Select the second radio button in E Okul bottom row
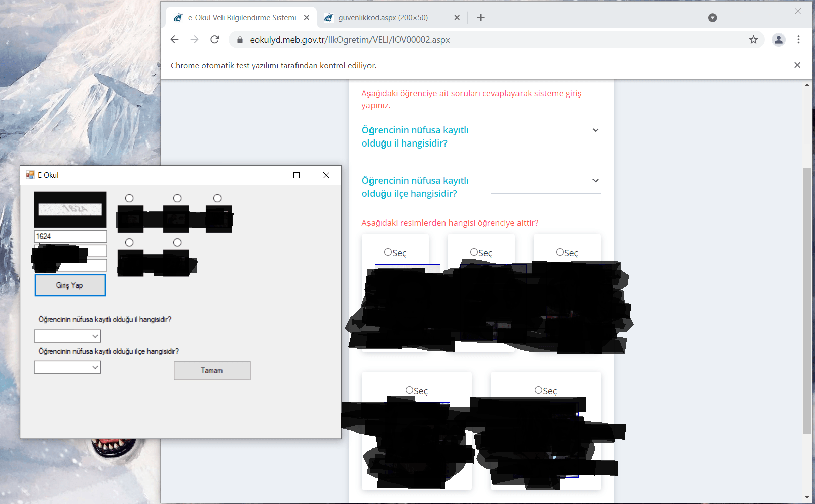 177,242
